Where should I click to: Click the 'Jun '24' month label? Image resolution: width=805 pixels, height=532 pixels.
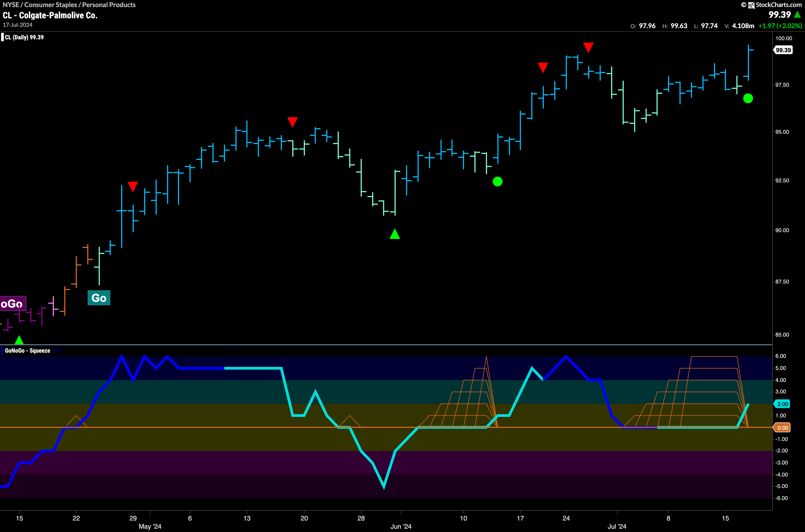point(401,526)
